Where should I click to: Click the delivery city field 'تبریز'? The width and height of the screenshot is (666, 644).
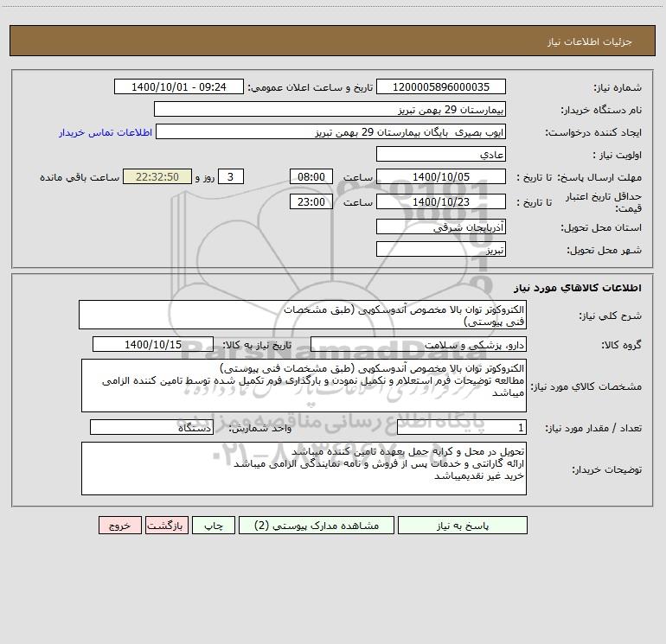coord(441,249)
